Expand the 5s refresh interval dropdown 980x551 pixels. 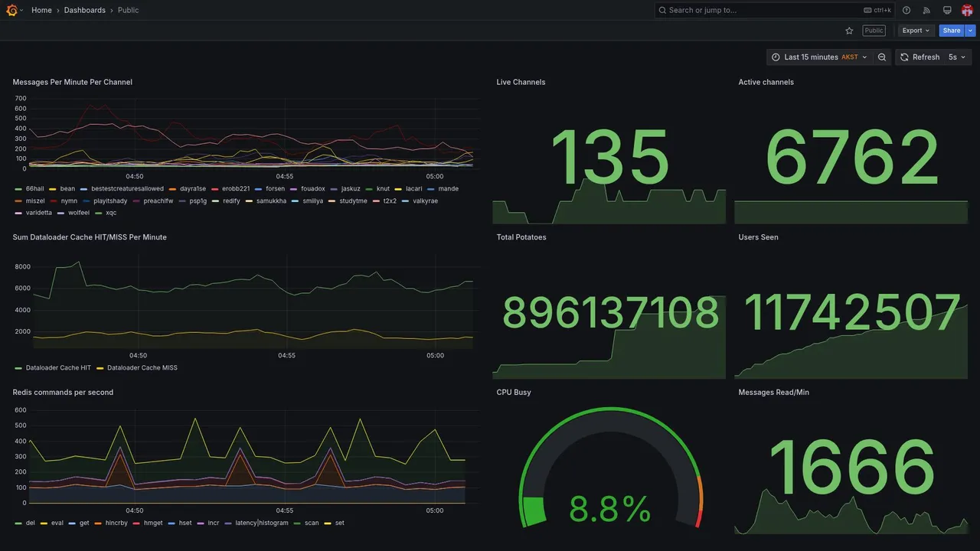pyautogui.click(x=958, y=57)
